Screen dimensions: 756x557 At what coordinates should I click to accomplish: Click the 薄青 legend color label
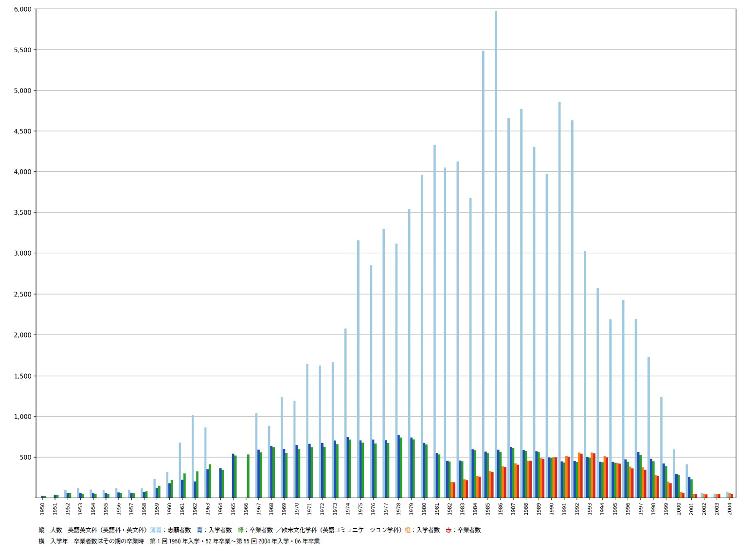155,530
